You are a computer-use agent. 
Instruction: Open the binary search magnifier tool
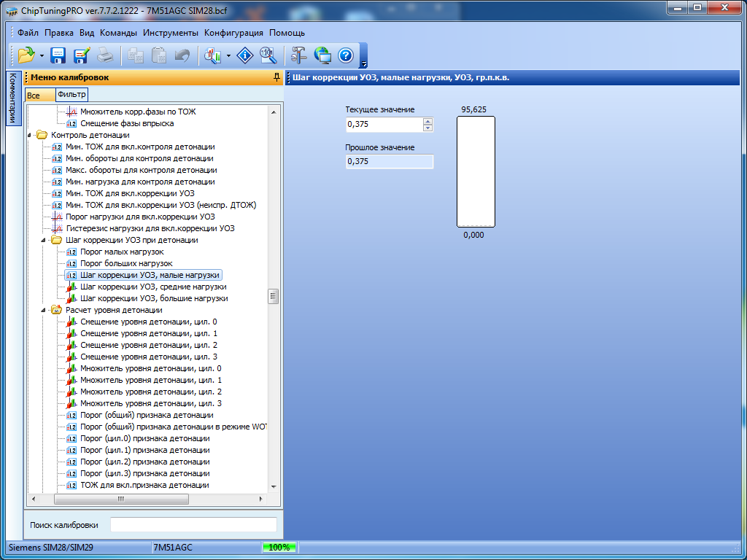[268, 55]
